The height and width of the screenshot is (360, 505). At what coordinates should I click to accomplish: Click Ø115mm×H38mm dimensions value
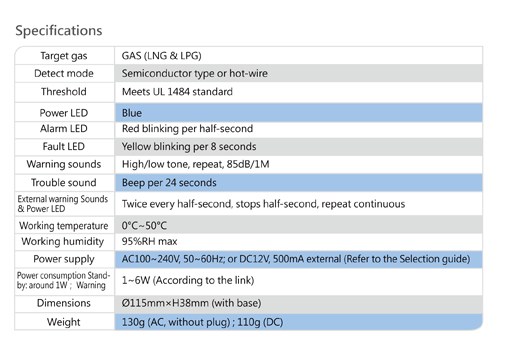pyautogui.click(x=191, y=303)
